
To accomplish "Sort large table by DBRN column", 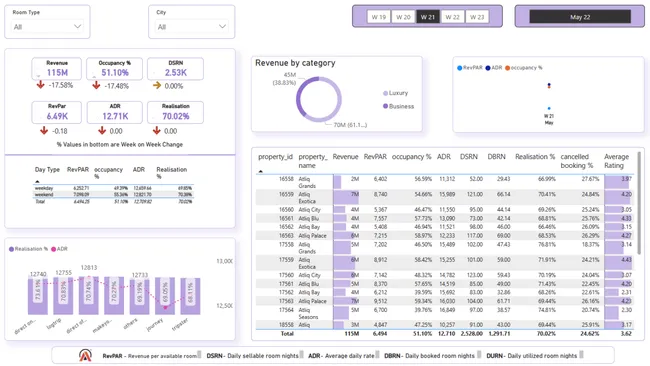I will (497, 157).
